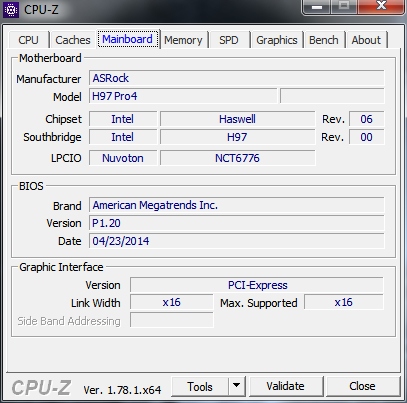Viewport: 407px width, 403px height.
Task: Open the SPD tab
Action: click(229, 40)
